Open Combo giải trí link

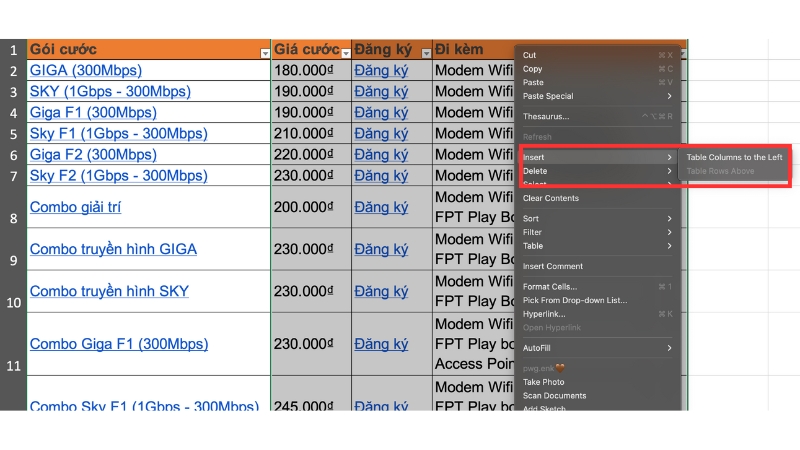[76, 207]
